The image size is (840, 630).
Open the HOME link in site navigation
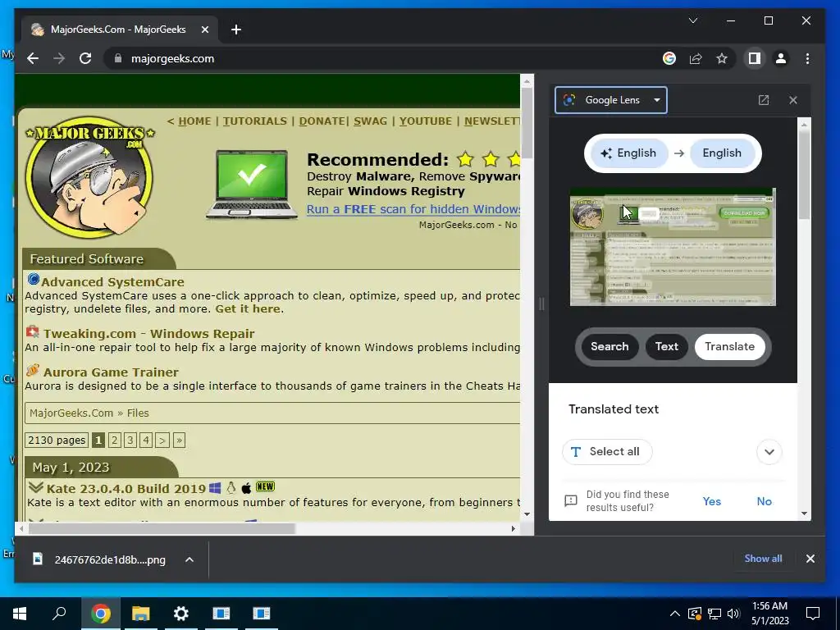(x=194, y=121)
